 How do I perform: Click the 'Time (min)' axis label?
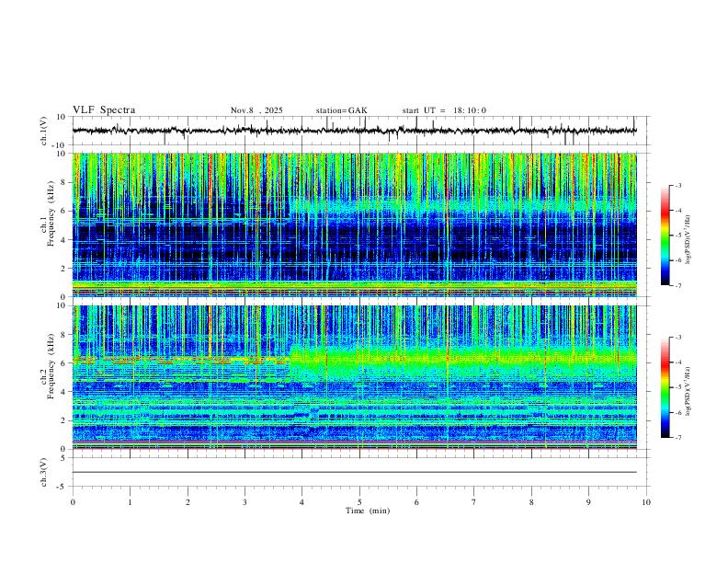(x=368, y=511)
